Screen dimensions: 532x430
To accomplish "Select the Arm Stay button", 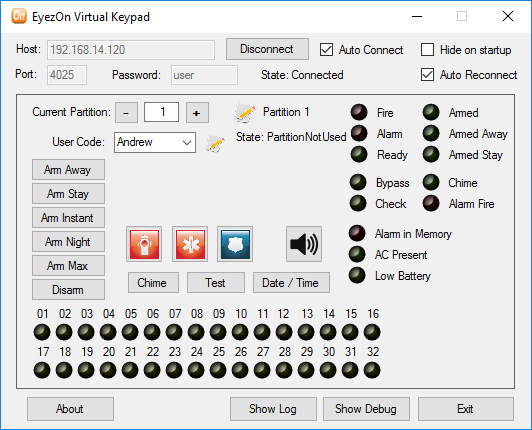I will pos(68,193).
